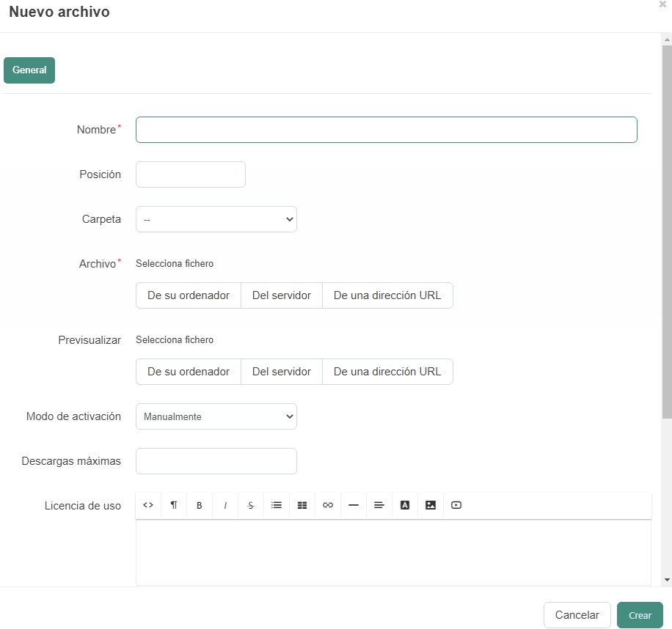Open the Modo de activación dropdown
The height and width of the screenshot is (629, 672).
(x=216, y=416)
